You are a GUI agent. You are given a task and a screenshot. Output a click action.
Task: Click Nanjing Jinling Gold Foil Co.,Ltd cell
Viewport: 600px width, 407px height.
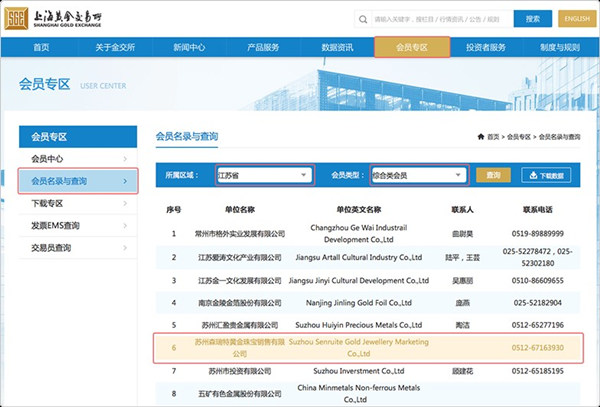(359, 303)
